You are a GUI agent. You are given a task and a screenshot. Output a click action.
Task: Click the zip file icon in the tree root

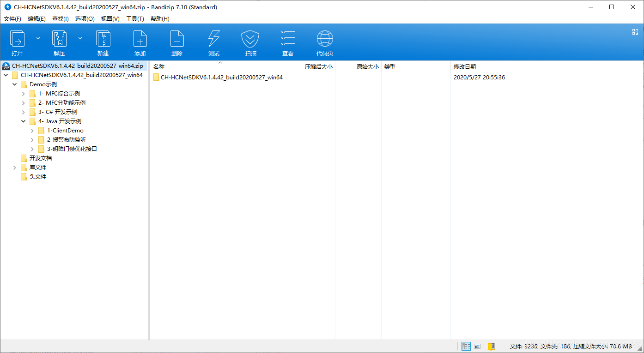[6, 66]
